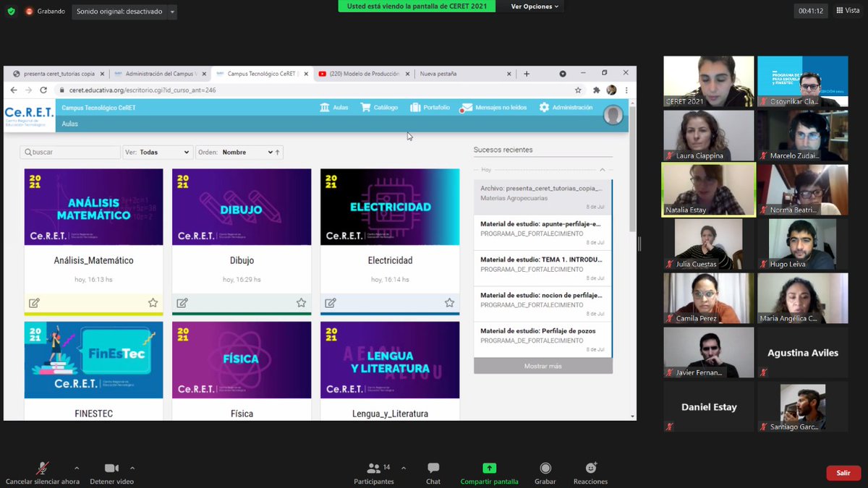Click the browser address bar URL

(142, 90)
